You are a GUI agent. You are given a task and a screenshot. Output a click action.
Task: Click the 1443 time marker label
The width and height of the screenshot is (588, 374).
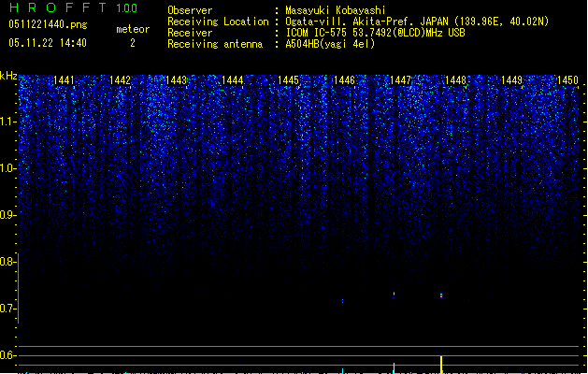pos(176,80)
